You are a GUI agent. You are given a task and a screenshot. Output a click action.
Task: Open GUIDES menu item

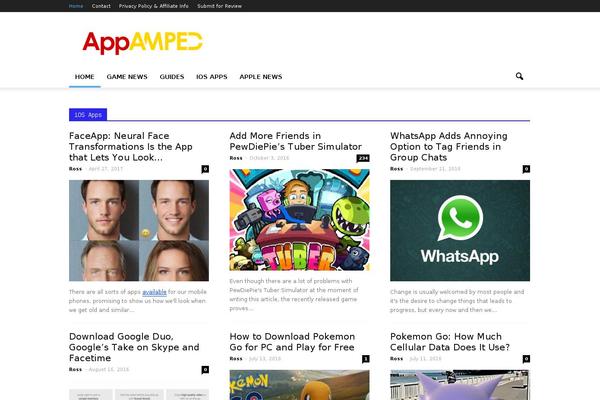click(x=172, y=77)
